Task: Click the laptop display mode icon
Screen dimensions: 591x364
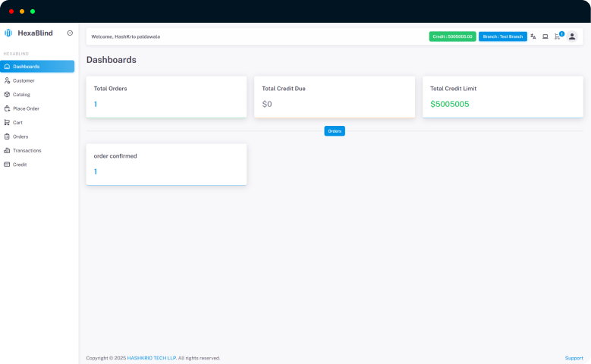Action: (x=545, y=36)
